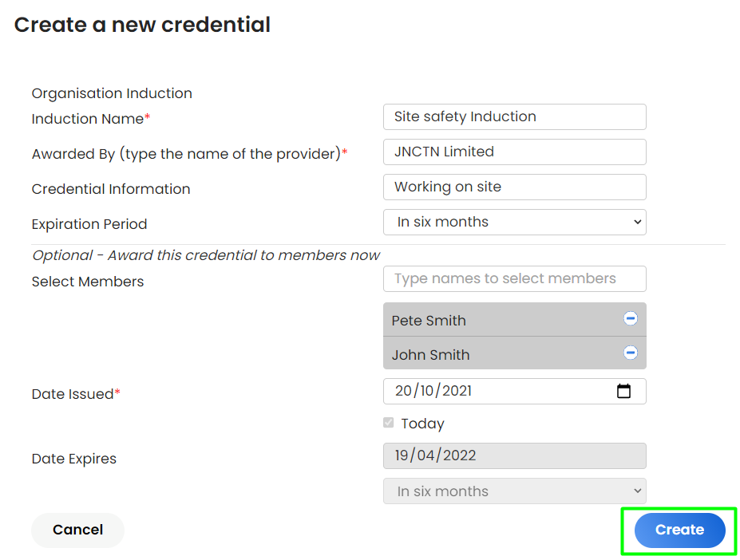Select the John Smith member row
This screenshot has height=560, width=740.
(514, 353)
